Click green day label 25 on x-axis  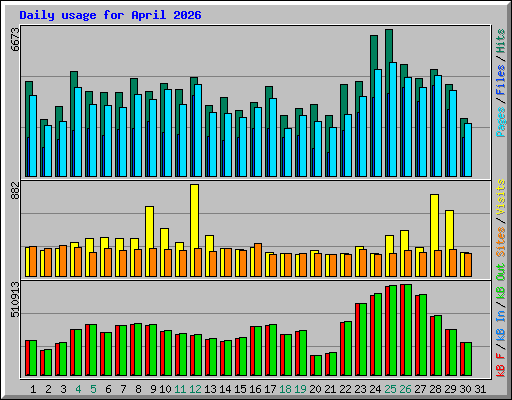point(390,389)
